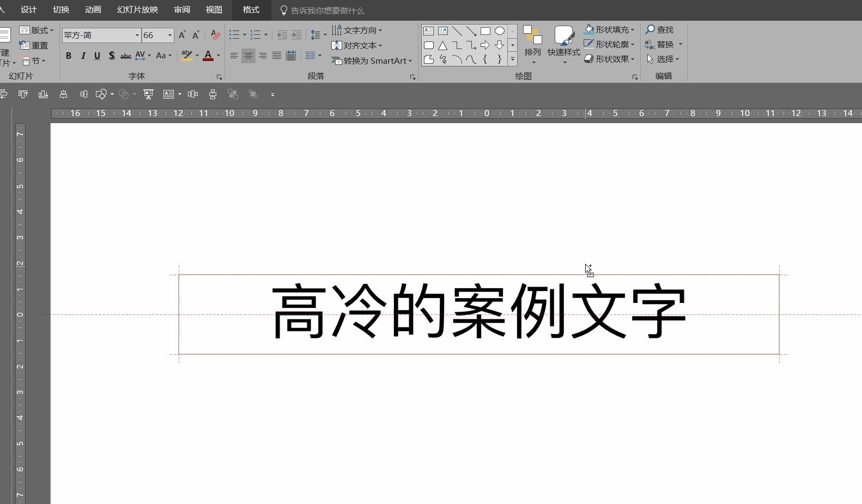Image resolution: width=862 pixels, height=504 pixels.
Task: Open the font name dropdown
Action: [x=137, y=35]
